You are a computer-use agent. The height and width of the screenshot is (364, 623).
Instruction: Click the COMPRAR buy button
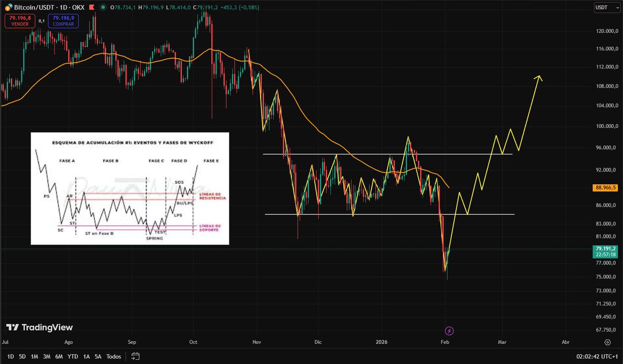coord(63,21)
